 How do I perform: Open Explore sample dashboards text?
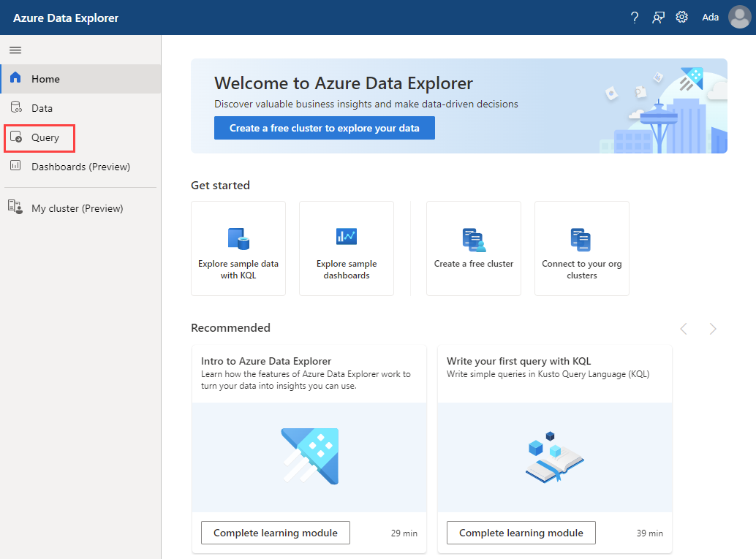click(347, 270)
